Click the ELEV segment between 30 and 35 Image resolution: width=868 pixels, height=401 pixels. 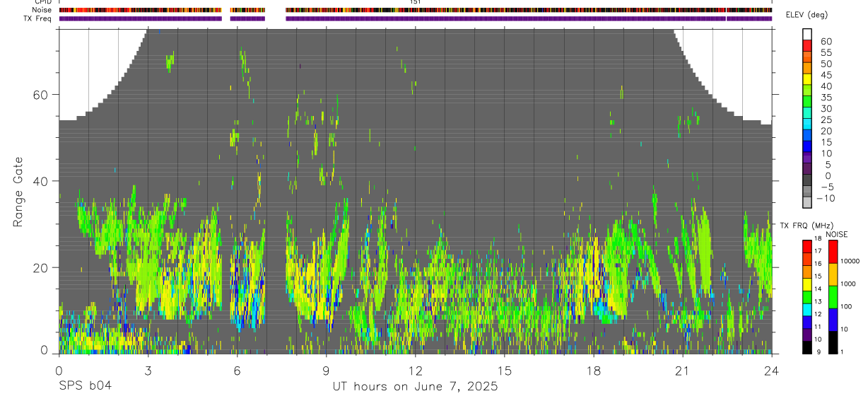coord(807,103)
